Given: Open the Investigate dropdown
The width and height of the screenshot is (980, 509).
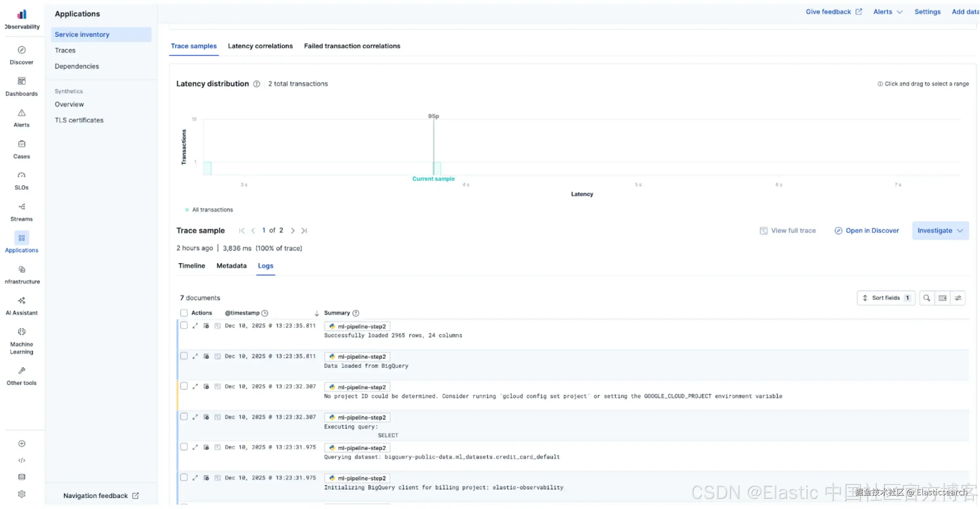Looking at the screenshot, I should tap(940, 231).
